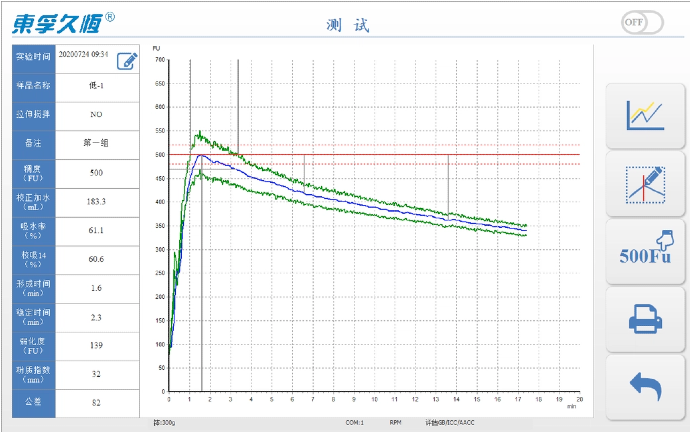Click the tolerance value 82
The height and width of the screenshot is (432, 690).
97,403
